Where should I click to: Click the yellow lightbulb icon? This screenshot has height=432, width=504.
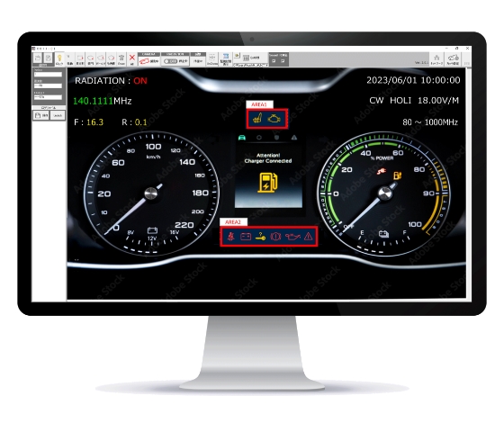pyautogui.click(x=59, y=58)
